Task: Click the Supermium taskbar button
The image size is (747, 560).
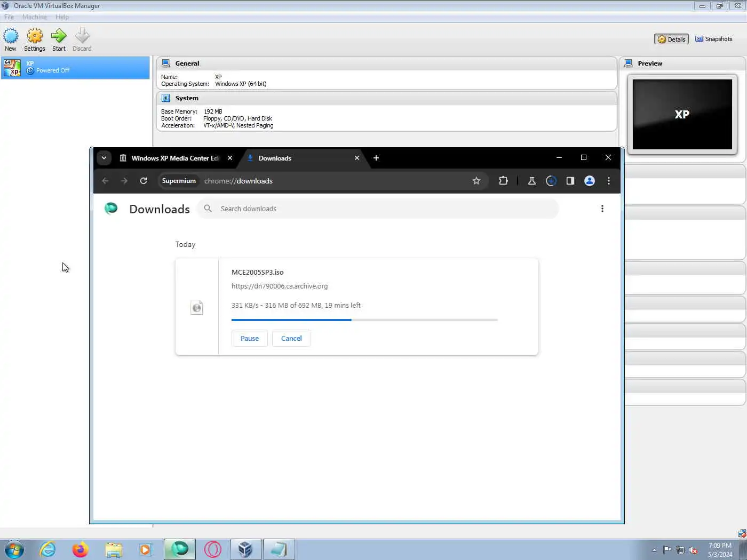Action: point(180,549)
